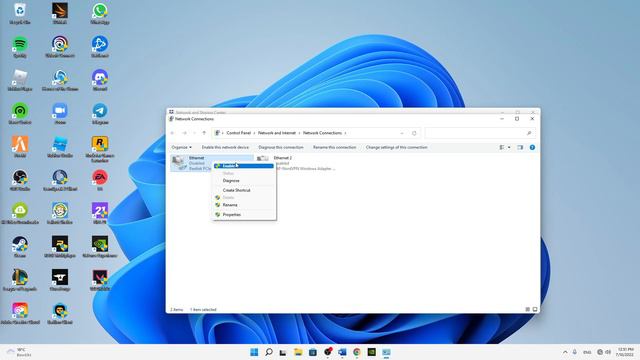640x360 pixels.
Task: Open the Spotify desktop shortcut
Action: [20, 47]
